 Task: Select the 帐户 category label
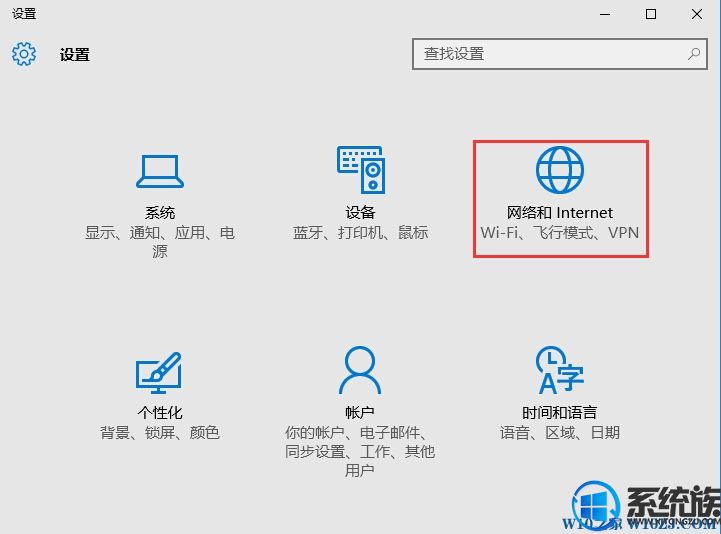[x=360, y=413]
